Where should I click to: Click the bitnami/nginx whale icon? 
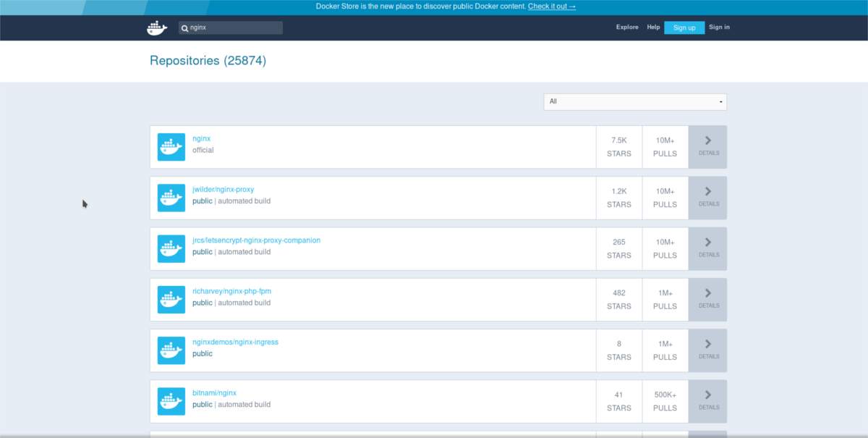point(171,401)
